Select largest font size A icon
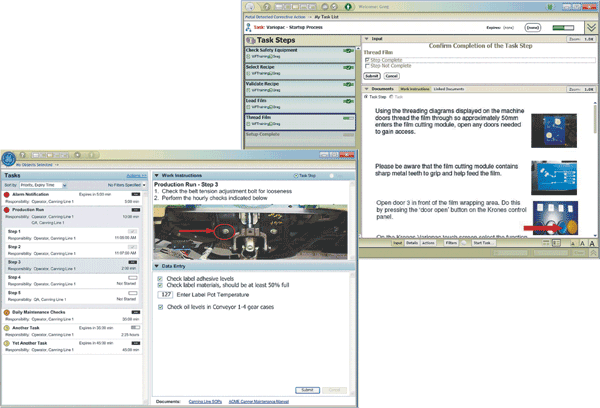600x408 pixels. point(592,243)
